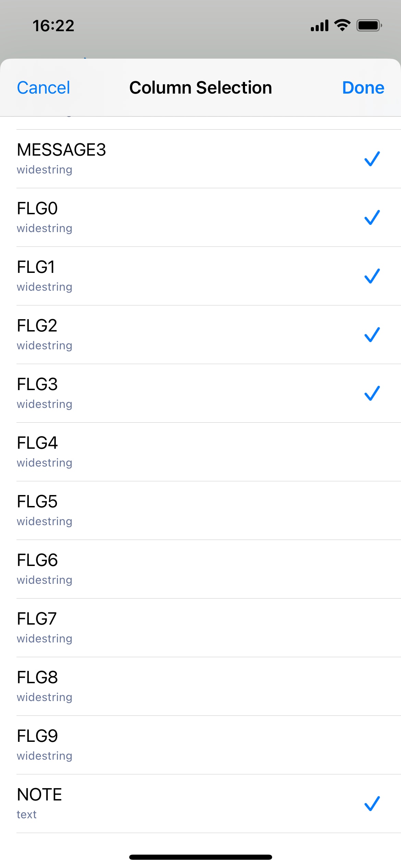The width and height of the screenshot is (401, 868).
Task: Cancel the column selection
Action: [x=44, y=88]
